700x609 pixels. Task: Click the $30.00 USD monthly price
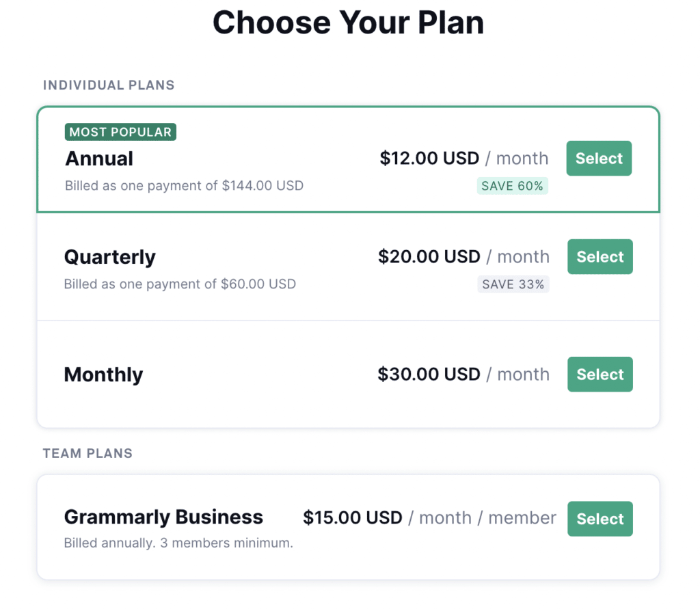[x=463, y=374]
